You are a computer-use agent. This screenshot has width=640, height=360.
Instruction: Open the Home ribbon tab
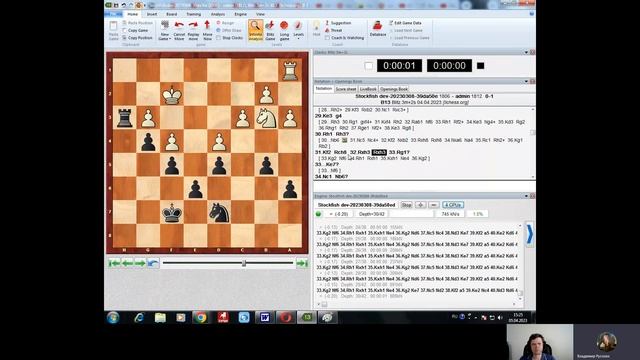133,14
